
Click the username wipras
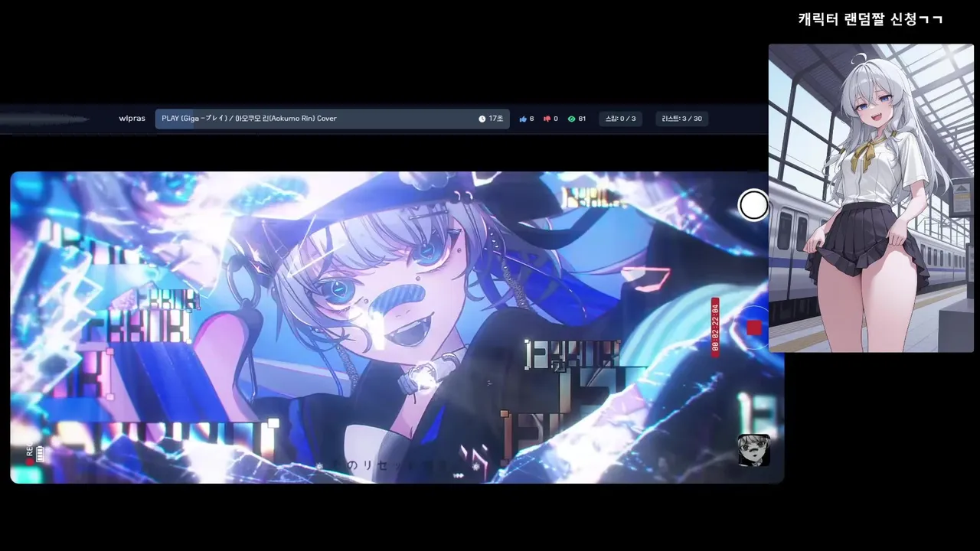click(132, 119)
